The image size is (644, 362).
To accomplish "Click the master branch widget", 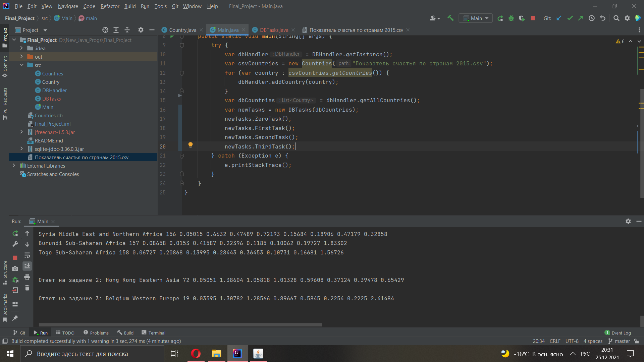I will (x=619, y=341).
